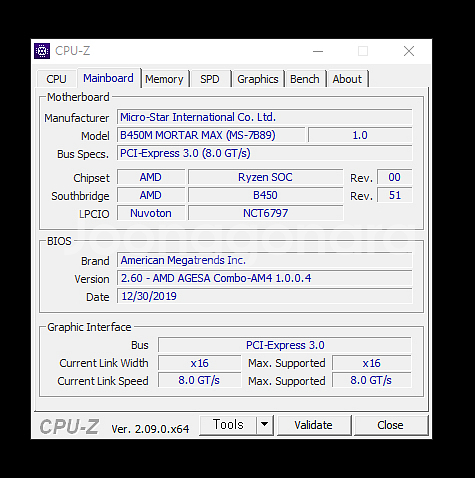Viewport: 475px width, 478px height.
Task: Click the version label Ver. 2.09.0.x64
Action: tap(150, 429)
